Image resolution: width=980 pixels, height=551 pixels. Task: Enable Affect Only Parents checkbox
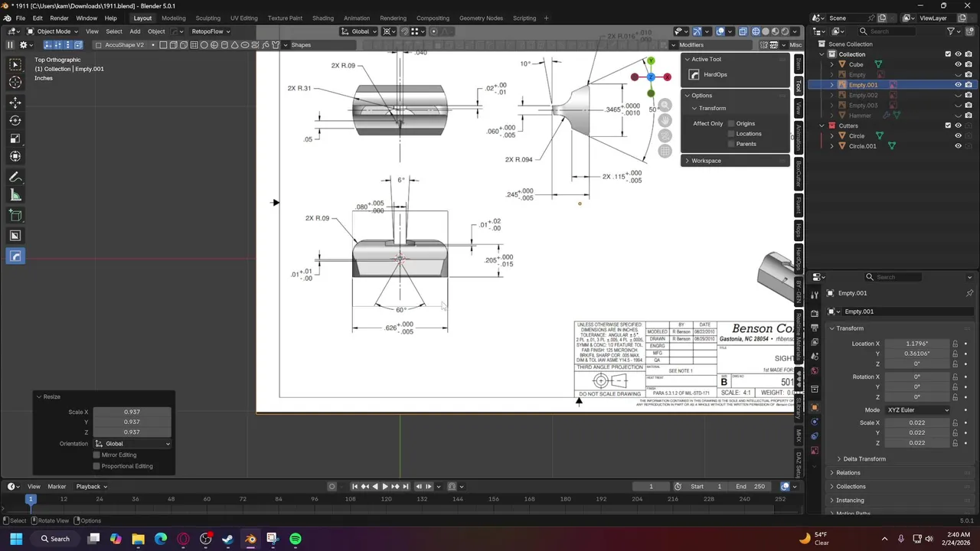(x=731, y=144)
